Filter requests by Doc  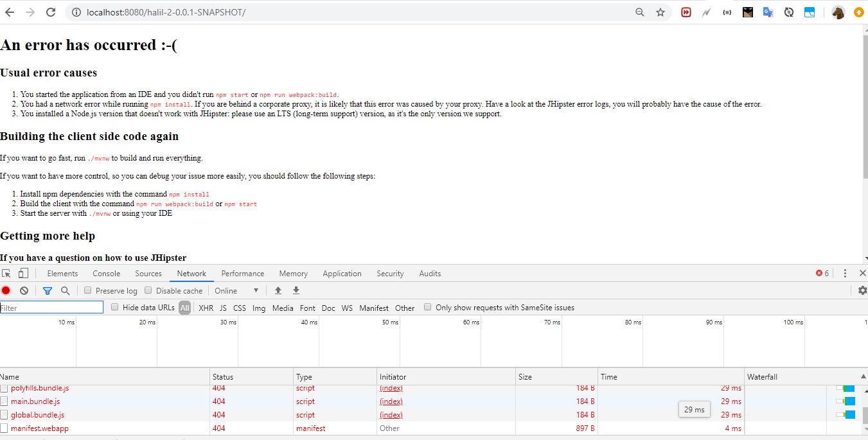pos(328,308)
